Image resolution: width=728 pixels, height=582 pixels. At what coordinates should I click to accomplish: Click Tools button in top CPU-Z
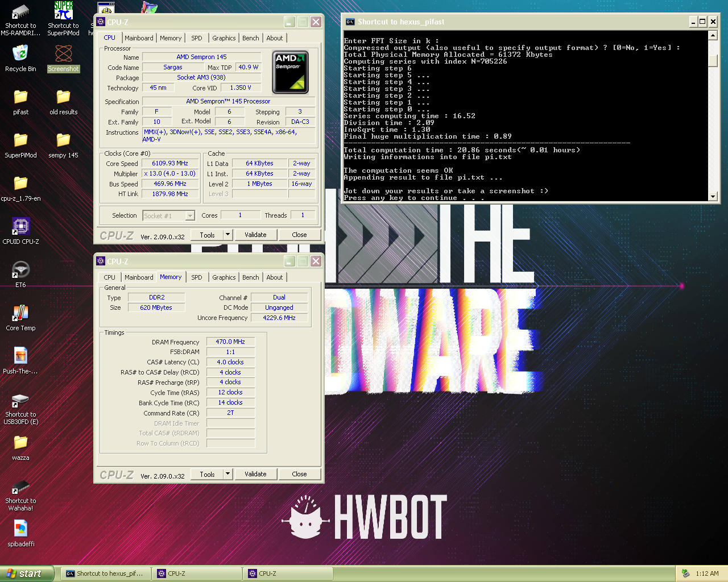pos(207,235)
